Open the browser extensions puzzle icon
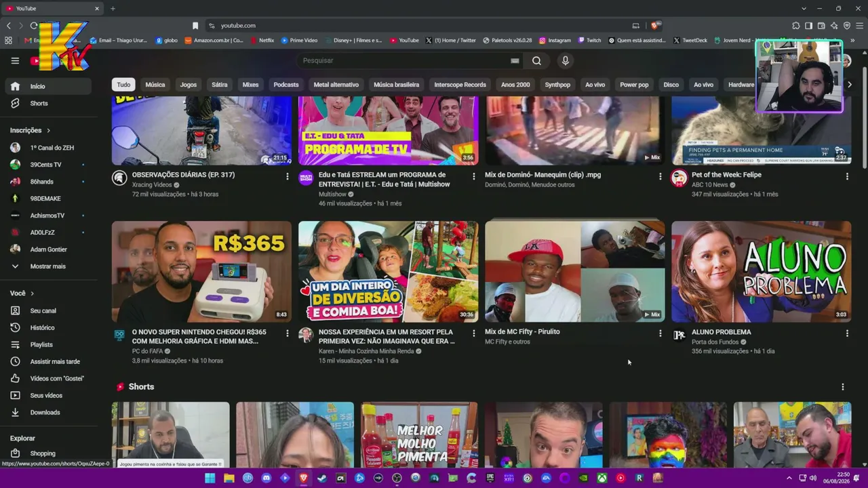 [795, 26]
